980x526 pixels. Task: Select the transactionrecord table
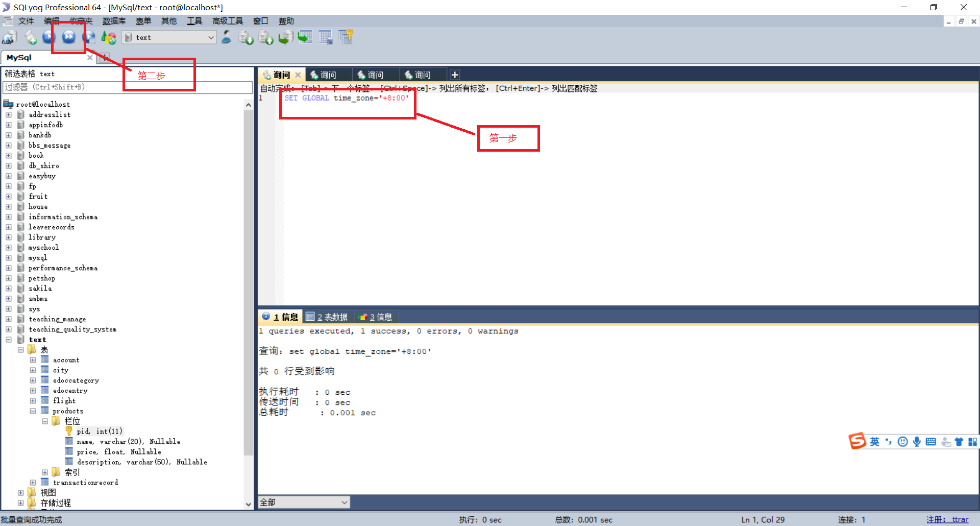pyautogui.click(x=85, y=483)
